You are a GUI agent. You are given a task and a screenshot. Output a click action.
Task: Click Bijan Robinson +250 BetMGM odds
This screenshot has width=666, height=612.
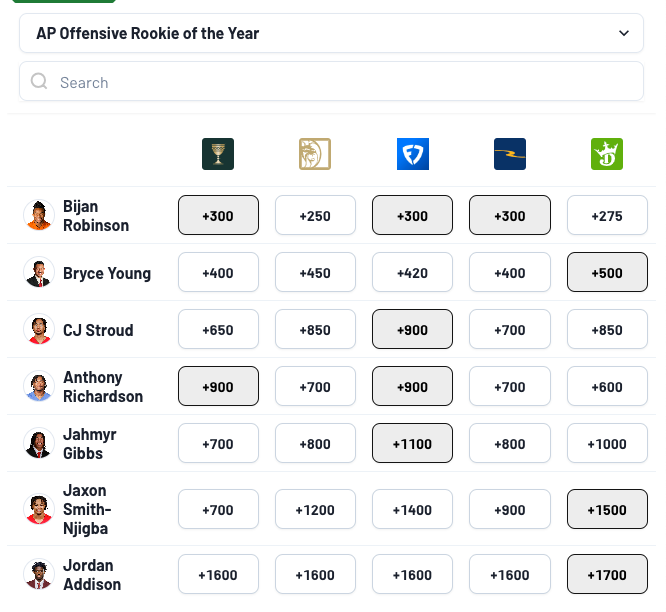point(315,215)
